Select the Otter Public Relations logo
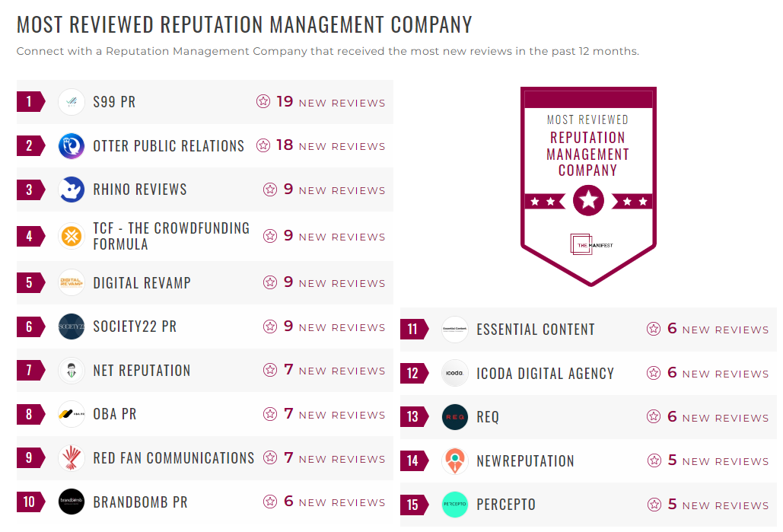Screen dimensions: 783x532 point(72,145)
